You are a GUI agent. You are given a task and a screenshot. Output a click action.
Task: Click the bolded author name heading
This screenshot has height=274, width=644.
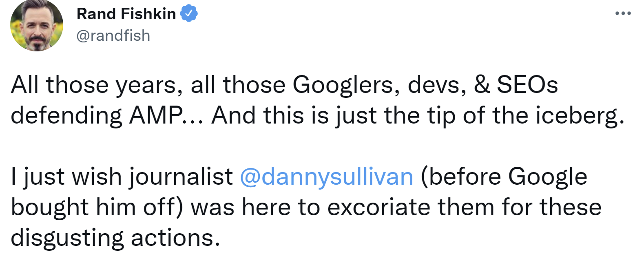point(127,13)
